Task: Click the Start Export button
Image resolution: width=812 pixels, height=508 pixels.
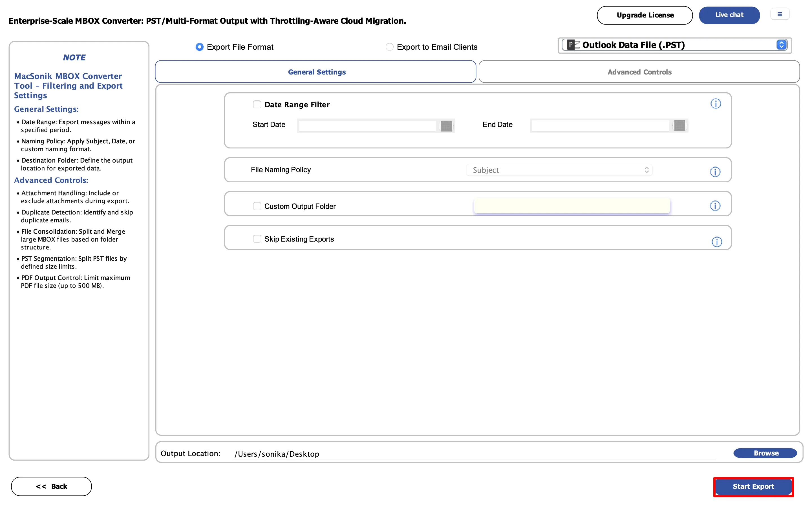Action: coord(753,487)
